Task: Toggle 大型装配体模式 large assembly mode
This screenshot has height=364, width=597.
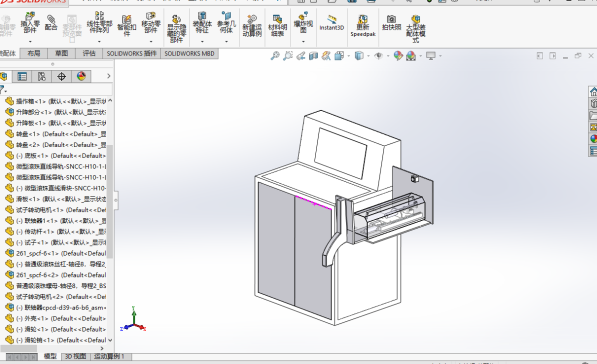Action: coord(416,29)
